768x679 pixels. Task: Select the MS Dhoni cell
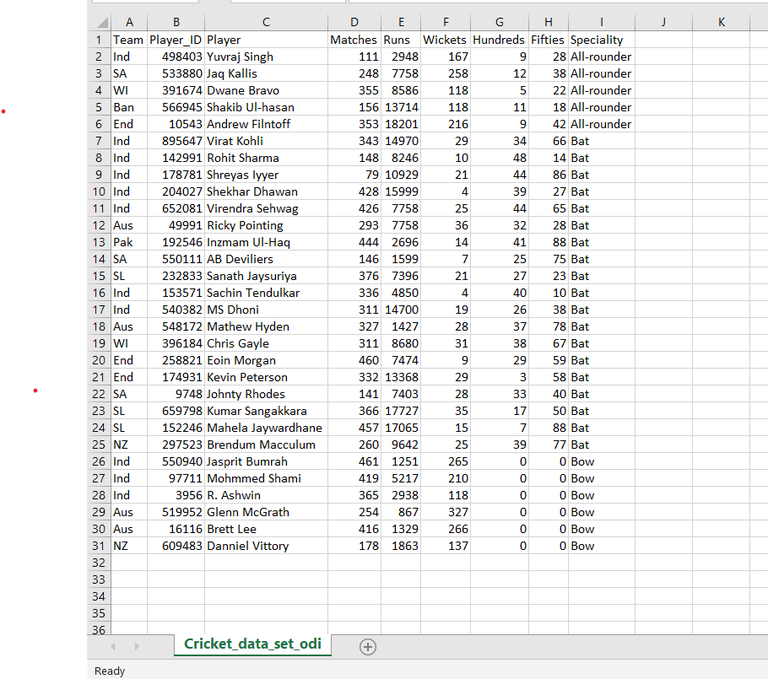tap(266, 310)
